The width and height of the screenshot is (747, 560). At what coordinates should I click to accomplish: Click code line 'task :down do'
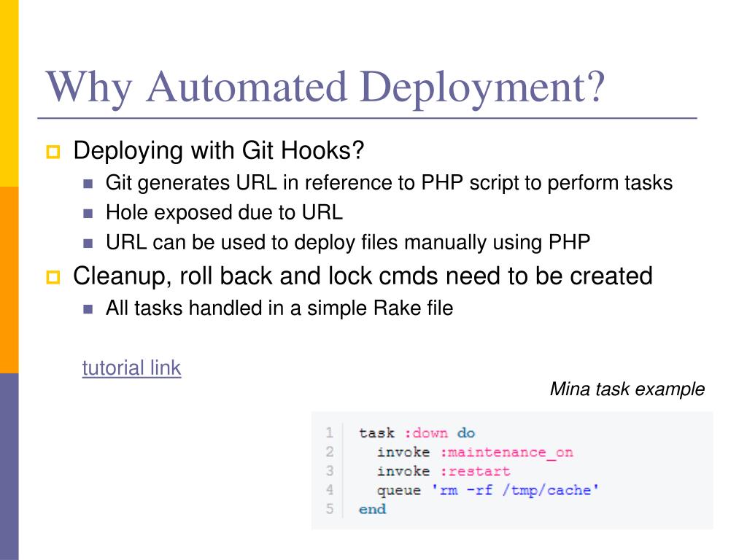[x=417, y=433]
